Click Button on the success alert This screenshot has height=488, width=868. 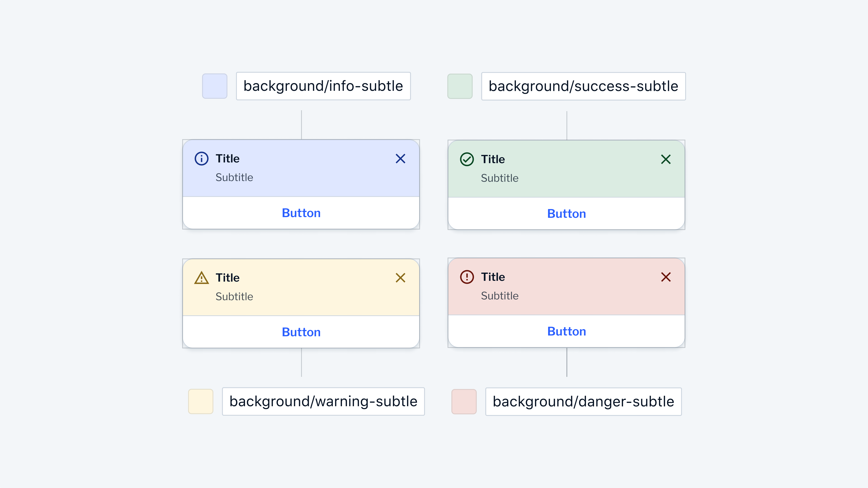(566, 213)
